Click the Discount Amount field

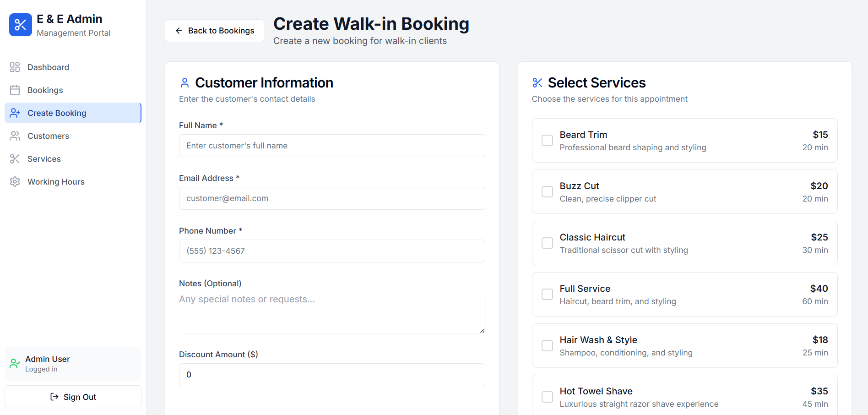point(332,375)
